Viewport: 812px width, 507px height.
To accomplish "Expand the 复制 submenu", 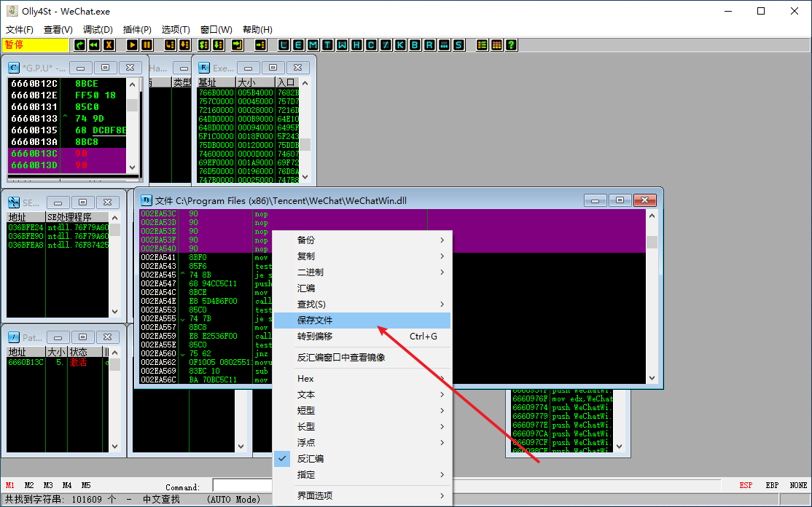I will click(x=362, y=256).
